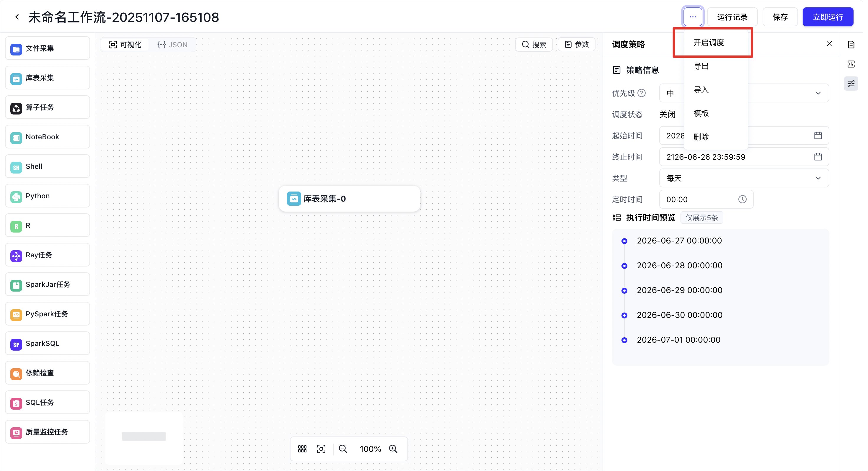Click the 100% zoom level text

point(372,451)
